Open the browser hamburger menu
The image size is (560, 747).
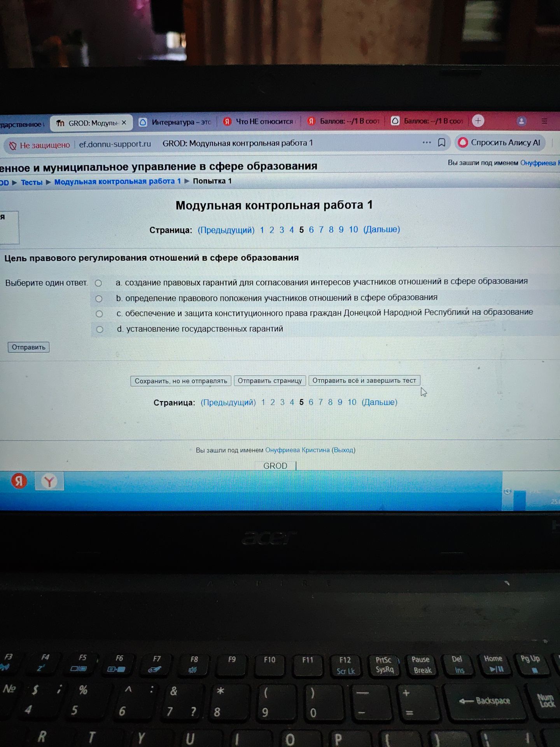click(x=544, y=121)
